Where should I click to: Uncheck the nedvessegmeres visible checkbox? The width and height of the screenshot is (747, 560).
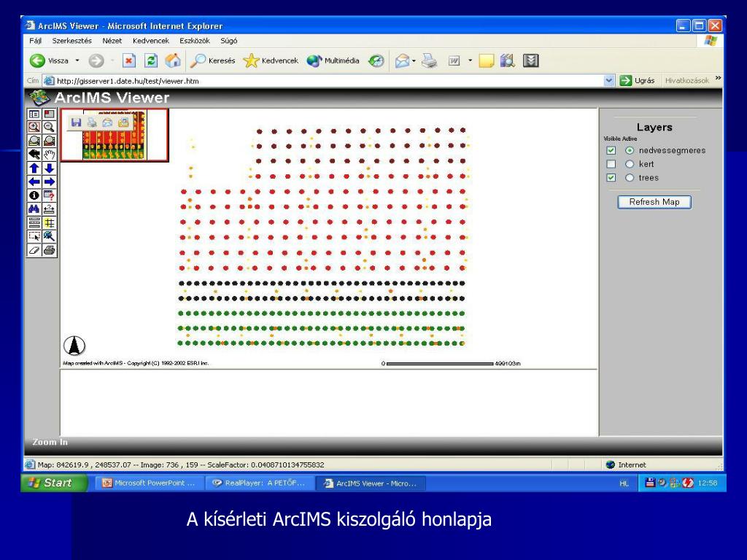(611, 150)
